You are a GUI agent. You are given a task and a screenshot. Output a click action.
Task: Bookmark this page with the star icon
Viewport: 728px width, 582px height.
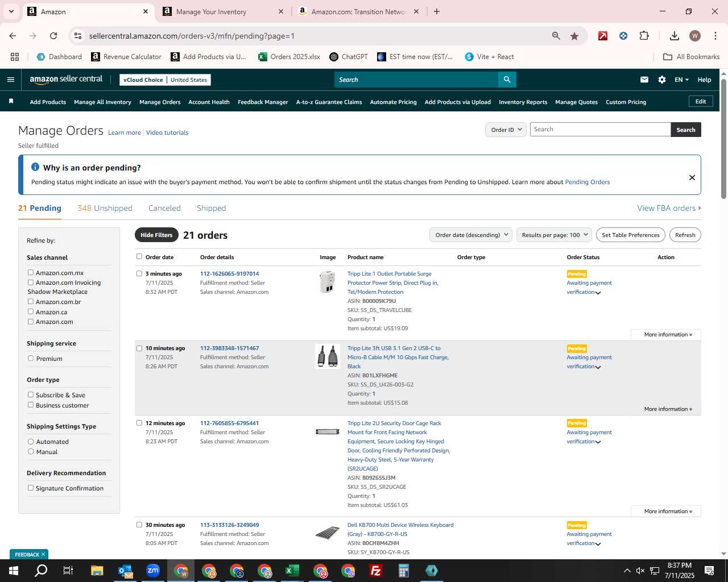tap(574, 36)
